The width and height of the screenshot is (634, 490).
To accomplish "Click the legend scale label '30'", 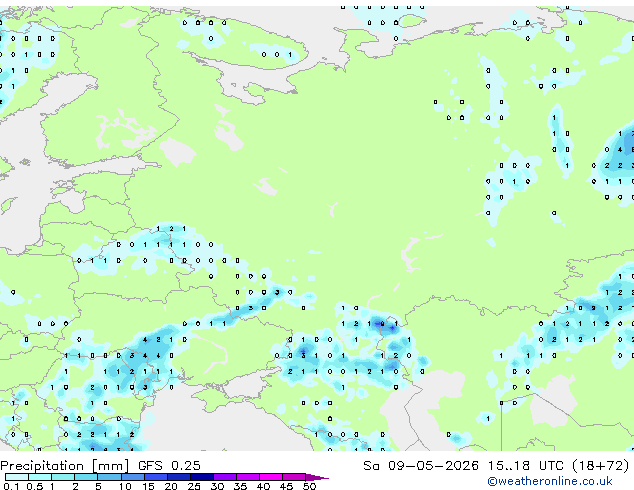I will (217, 486).
